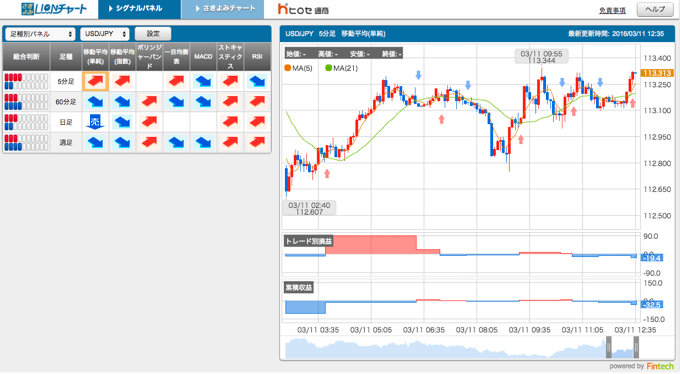This screenshot has height=374, width=680.
Task: Click the 5分足 RSI down arrow signal
Action: click(x=257, y=81)
